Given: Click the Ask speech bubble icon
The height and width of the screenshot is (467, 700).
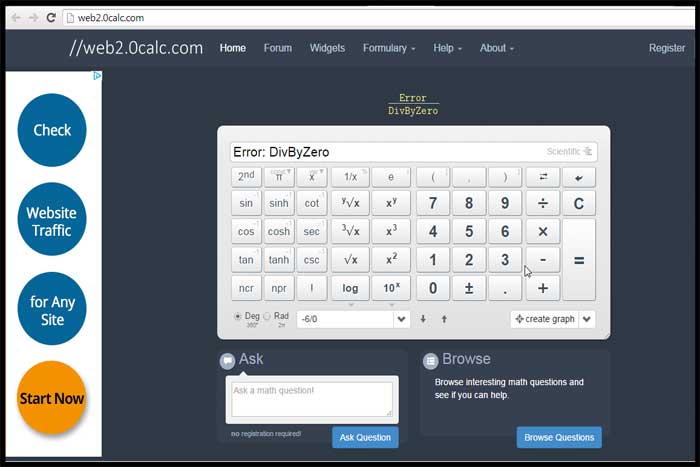Looking at the screenshot, I should pos(227,361).
